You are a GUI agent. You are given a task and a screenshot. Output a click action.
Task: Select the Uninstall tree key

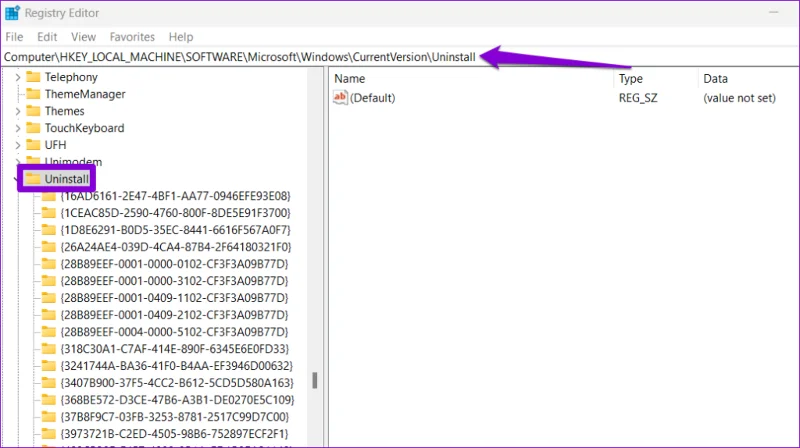coord(66,179)
